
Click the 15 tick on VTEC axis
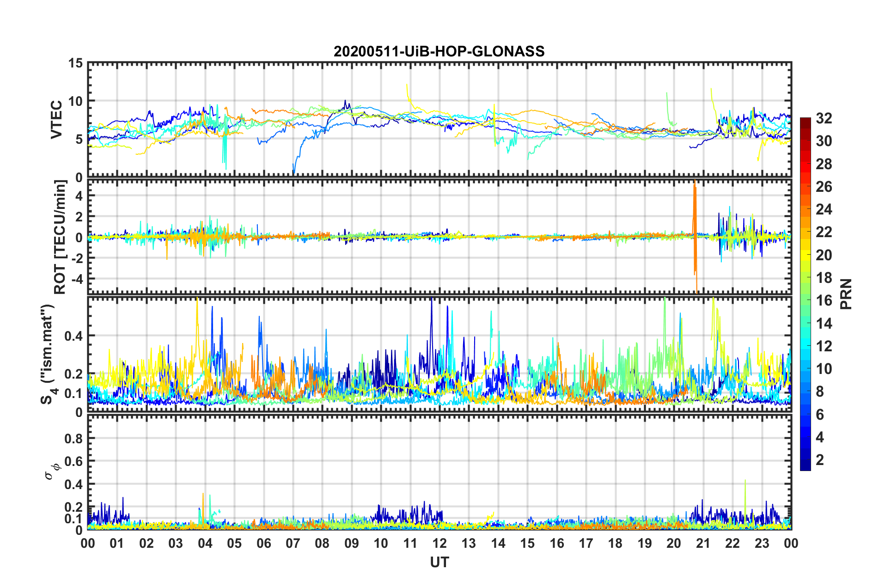click(x=76, y=63)
